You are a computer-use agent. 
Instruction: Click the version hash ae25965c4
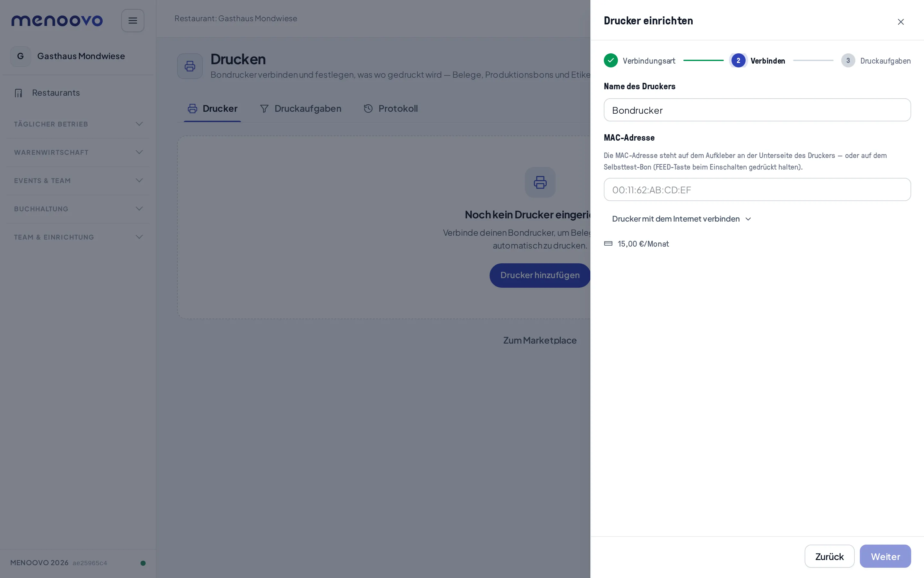(90, 563)
